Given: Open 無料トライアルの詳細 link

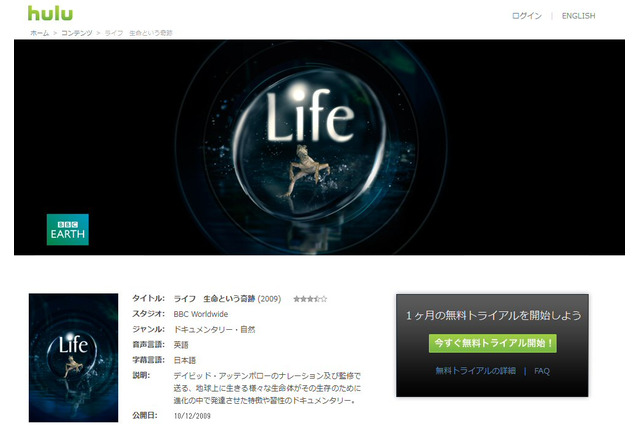Looking at the screenshot, I should click(x=476, y=371).
